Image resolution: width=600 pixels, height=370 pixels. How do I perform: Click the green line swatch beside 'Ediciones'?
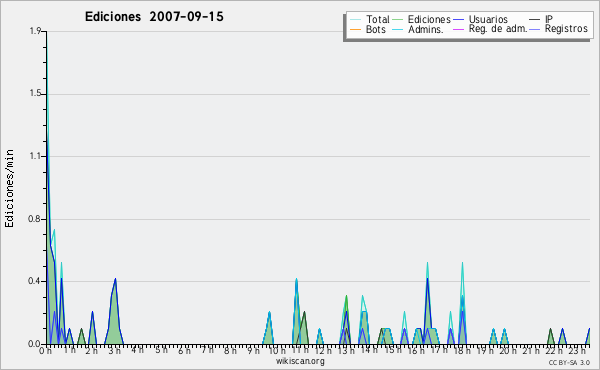398,19
